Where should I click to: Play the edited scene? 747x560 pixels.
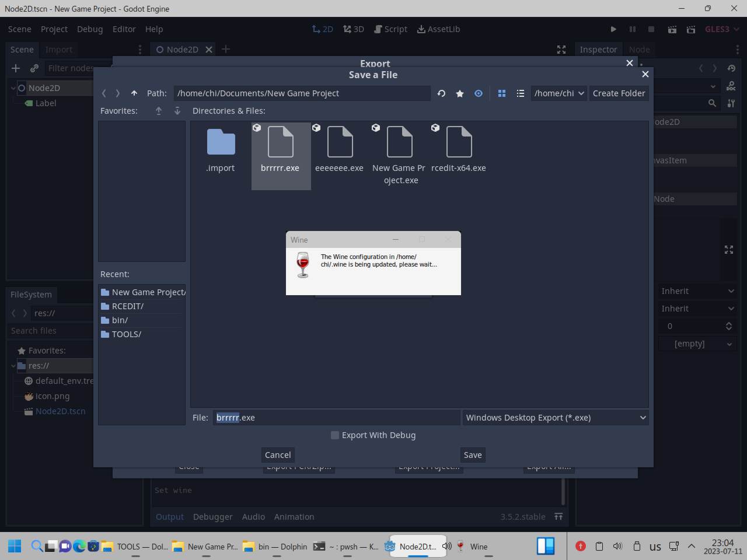[672, 29]
